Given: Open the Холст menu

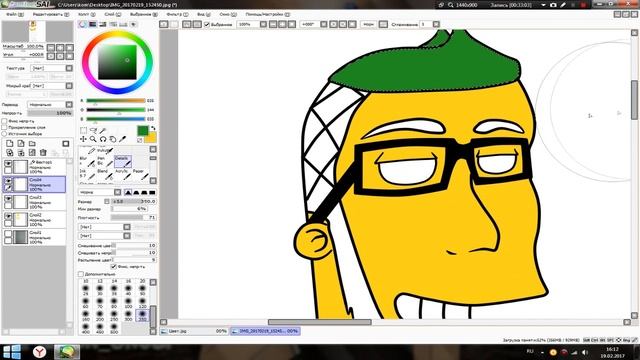Looking at the screenshot, I should coord(86,14).
